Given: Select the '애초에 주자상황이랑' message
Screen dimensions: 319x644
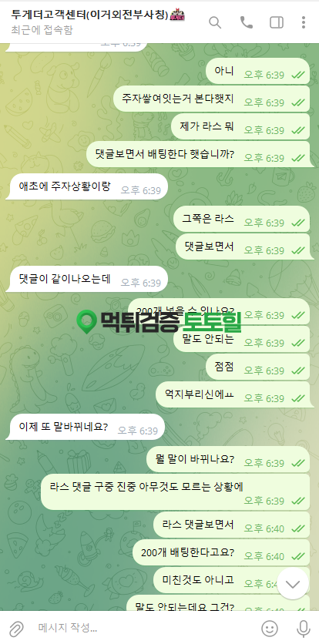Looking at the screenshot, I should point(86,186).
